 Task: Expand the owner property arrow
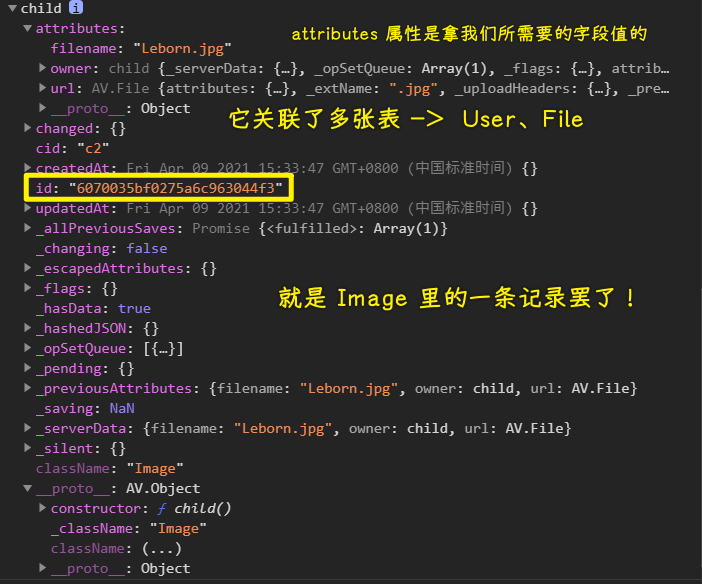[43, 68]
